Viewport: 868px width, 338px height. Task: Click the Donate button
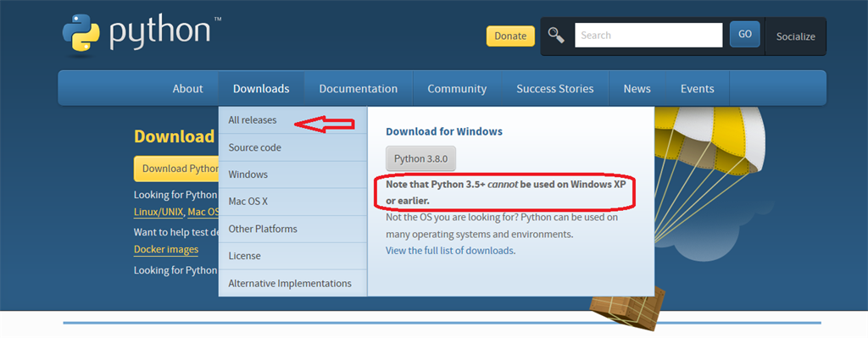coord(510,36)
